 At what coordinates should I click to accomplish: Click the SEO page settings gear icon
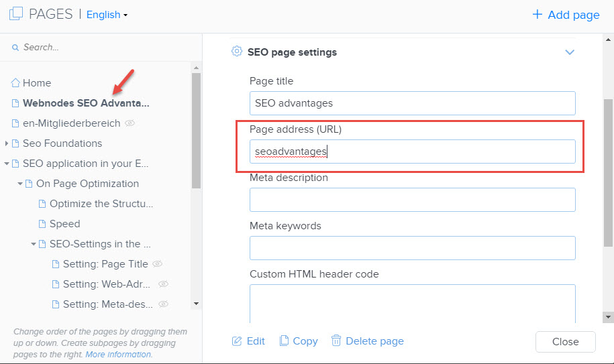pyautogui.click(x=236, y=52)
